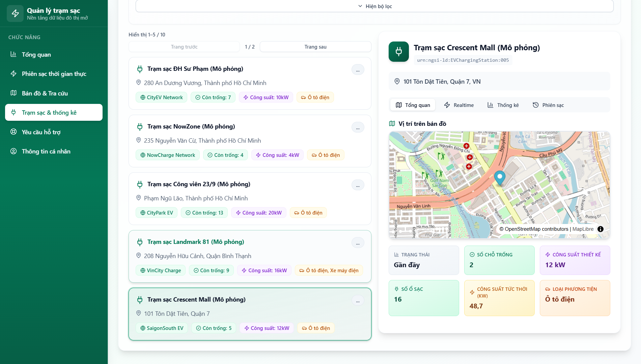Click the map attribution info icon
641x364 pixels.
click(x=601, y=229)
